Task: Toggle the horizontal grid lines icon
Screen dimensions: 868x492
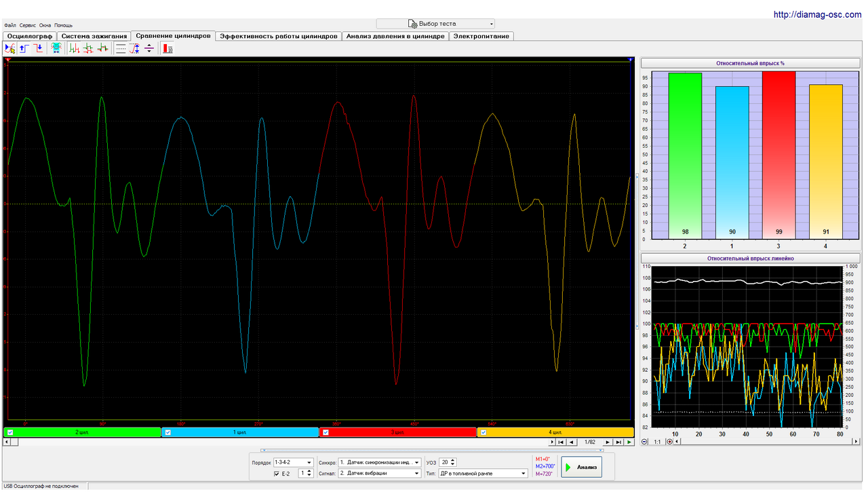Action: pyautogui.click(x=121, y=48)
